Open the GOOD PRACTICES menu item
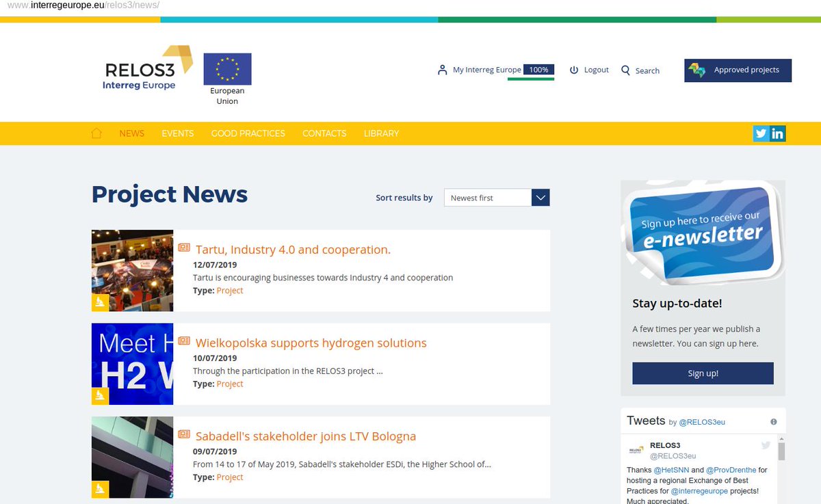This screenshot has height=504, width=821. [248, 133]
